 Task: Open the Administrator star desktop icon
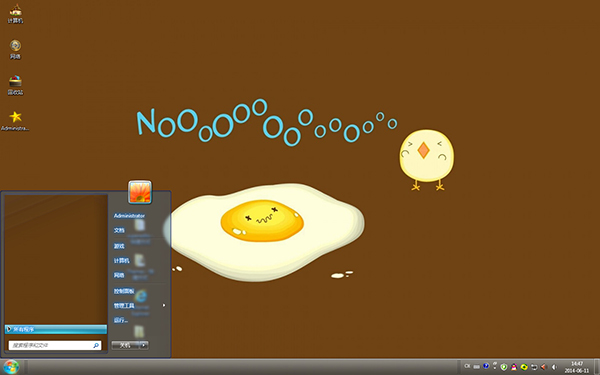tap(15, 121)
